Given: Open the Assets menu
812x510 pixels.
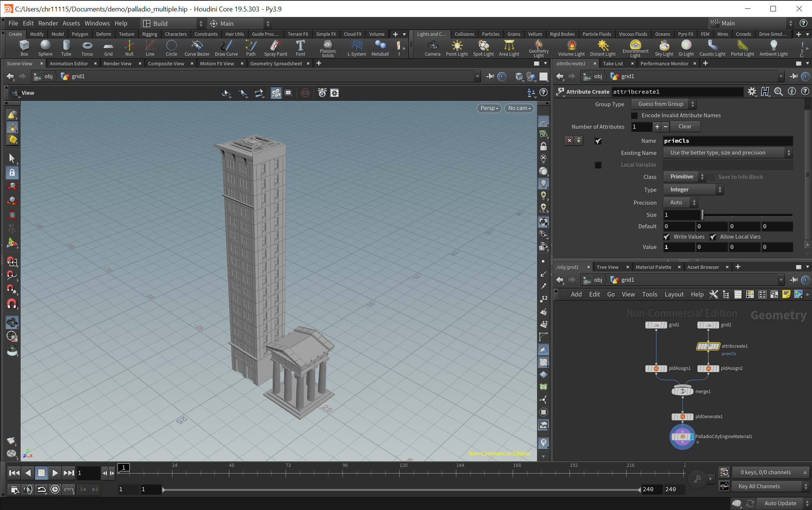Looking at the screenshot, I should 71,23.
